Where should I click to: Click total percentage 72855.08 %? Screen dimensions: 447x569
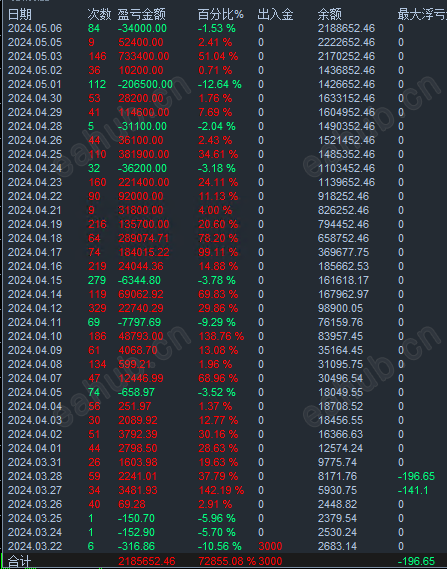227,561
